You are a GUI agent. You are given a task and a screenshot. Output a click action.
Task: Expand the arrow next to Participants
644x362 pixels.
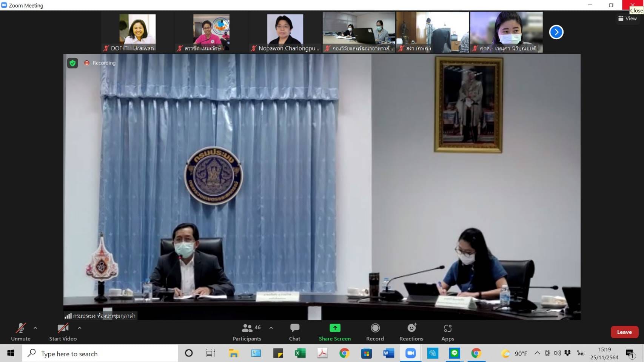click(x=271, y=328)
